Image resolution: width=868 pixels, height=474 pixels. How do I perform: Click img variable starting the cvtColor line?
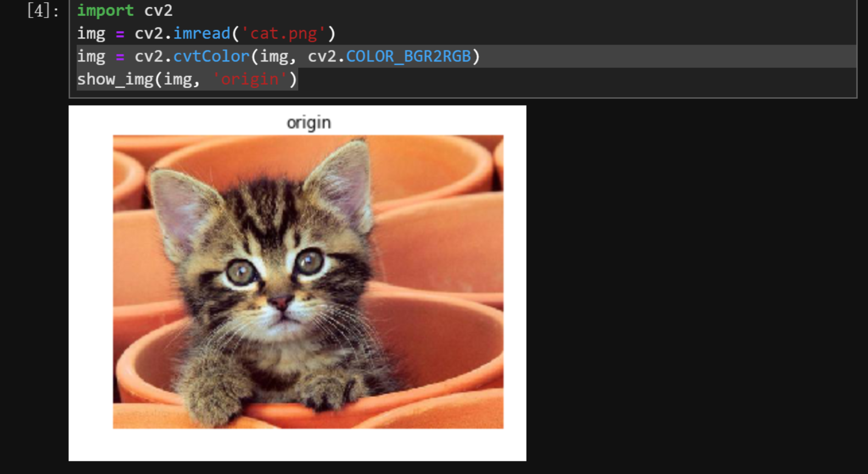(x=91, y=57)
